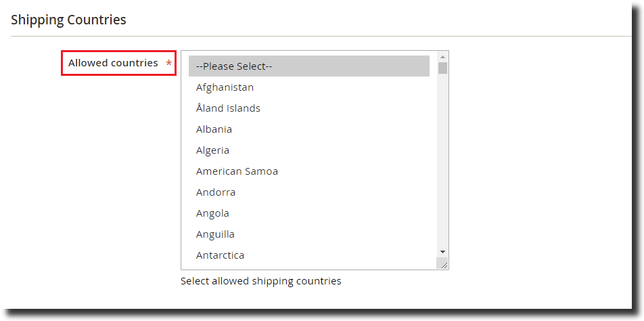Select Andorra in the list box
Viewport: 644px width, 321px height.
(x=216, y=192)
